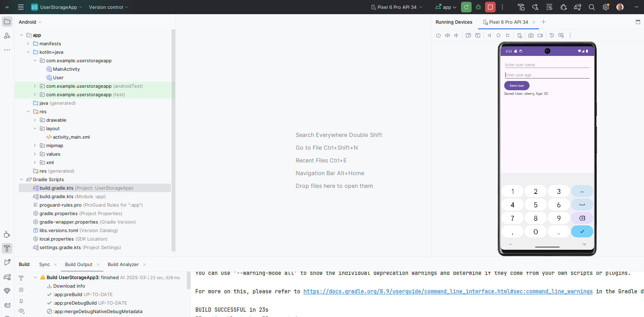Screen dimensions: 644x317
Task: Switch to the Build Analyzer tab
Action: tap(123, 264)
